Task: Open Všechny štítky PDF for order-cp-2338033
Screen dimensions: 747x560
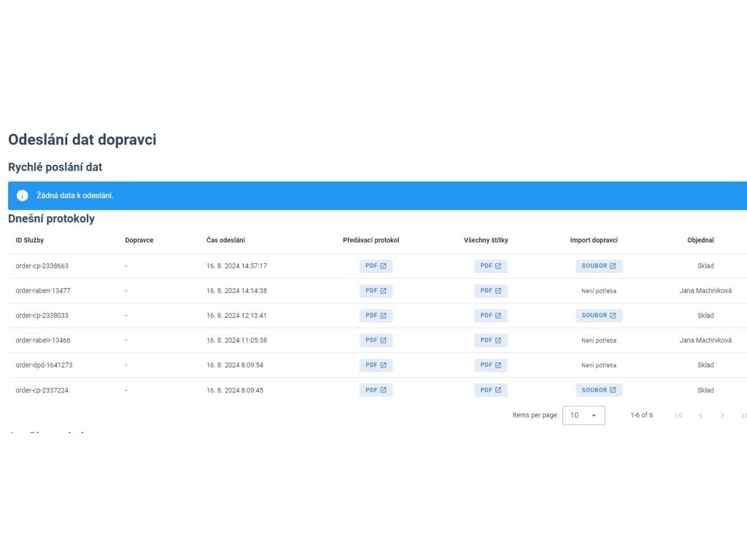Action: click(491, 315)
